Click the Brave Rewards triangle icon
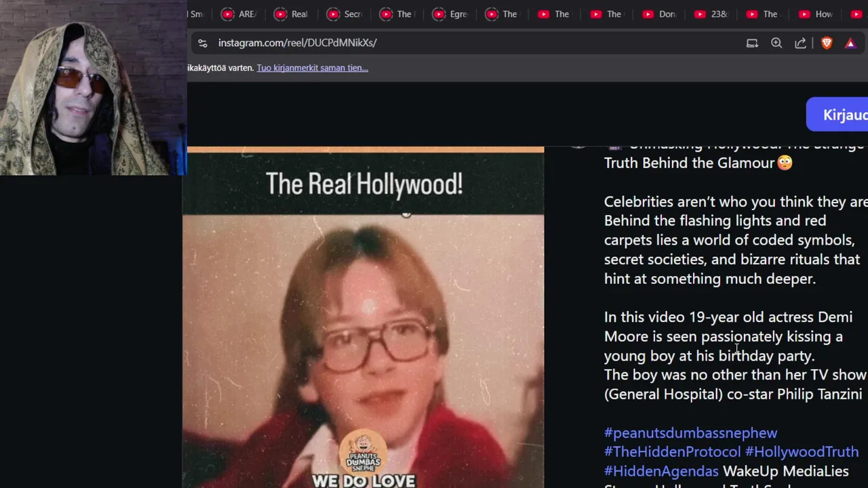This screenshot has width=868, height=488. [850, 43]
